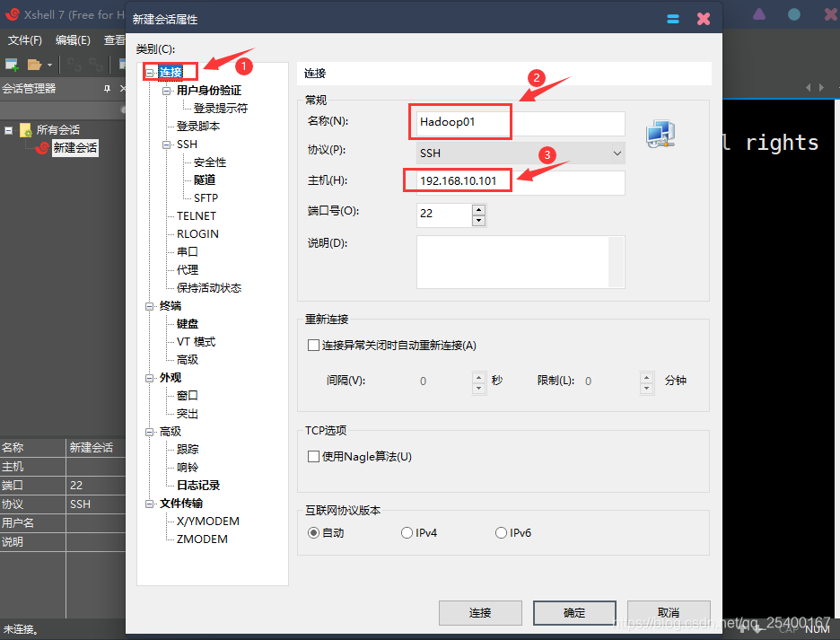This screenshot has width=840, height=640.
Task: Pin the 会话管理器 panel
Action: (x=107, y=89)
